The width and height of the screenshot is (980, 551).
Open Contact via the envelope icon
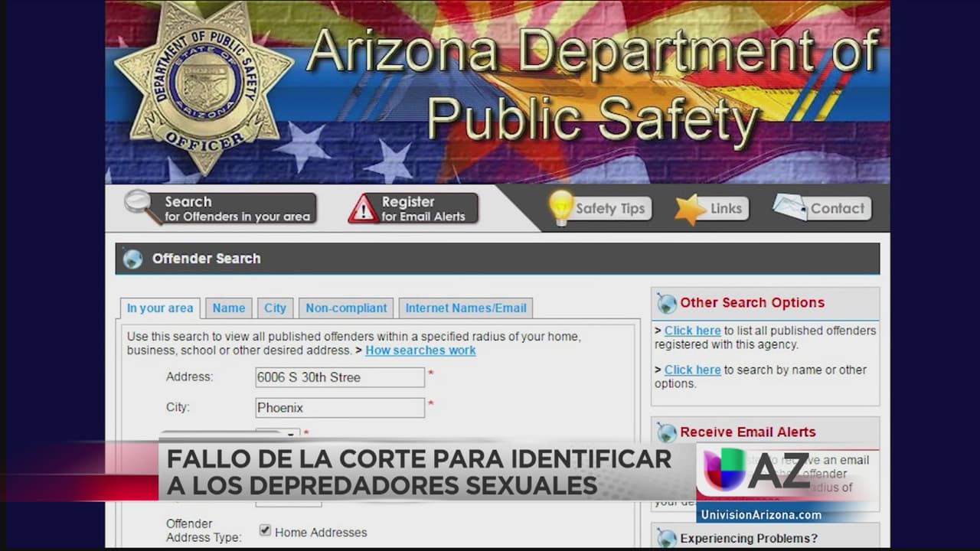pyautogui.click(x=789, y=207)
